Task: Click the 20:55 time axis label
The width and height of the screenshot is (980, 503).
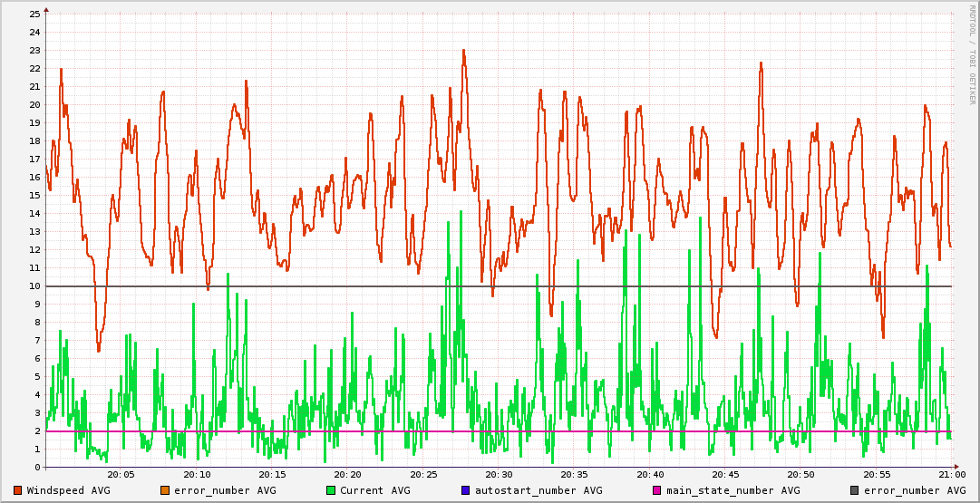Action: (877, 475)
